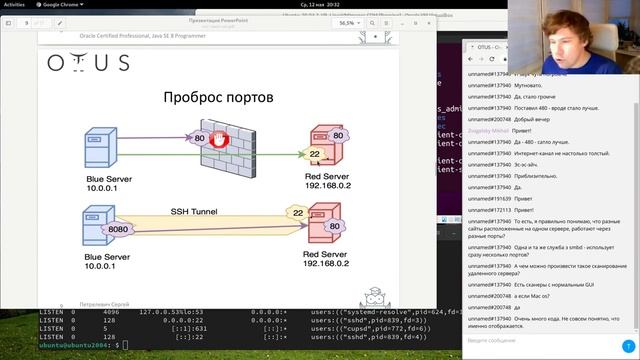Image resolution: width=640 pixels, height=360 pixels.
Task: Click the 'SSH Tunnel' label
Action: pos(194,211)
